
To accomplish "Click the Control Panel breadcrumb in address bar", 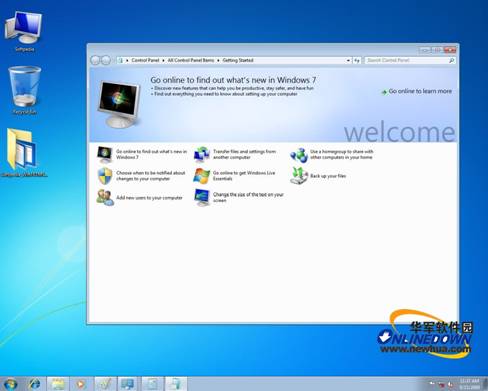I will coord(145,60).
